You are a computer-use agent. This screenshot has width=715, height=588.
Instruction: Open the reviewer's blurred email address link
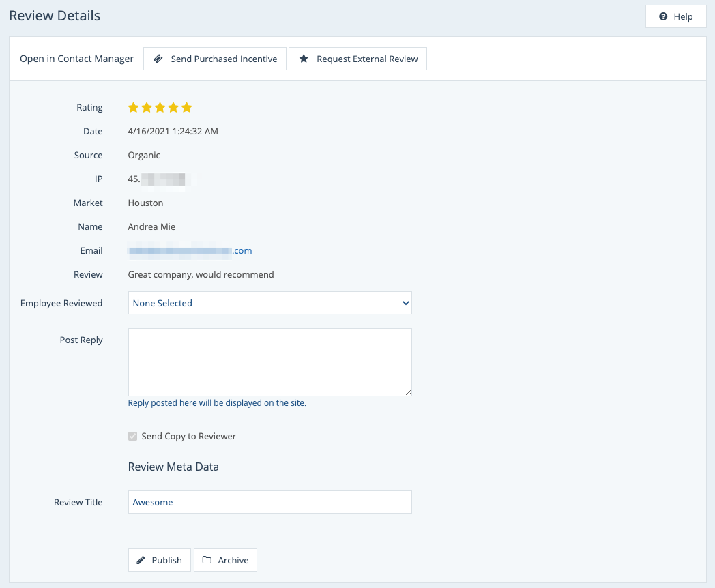click(190, 251)
